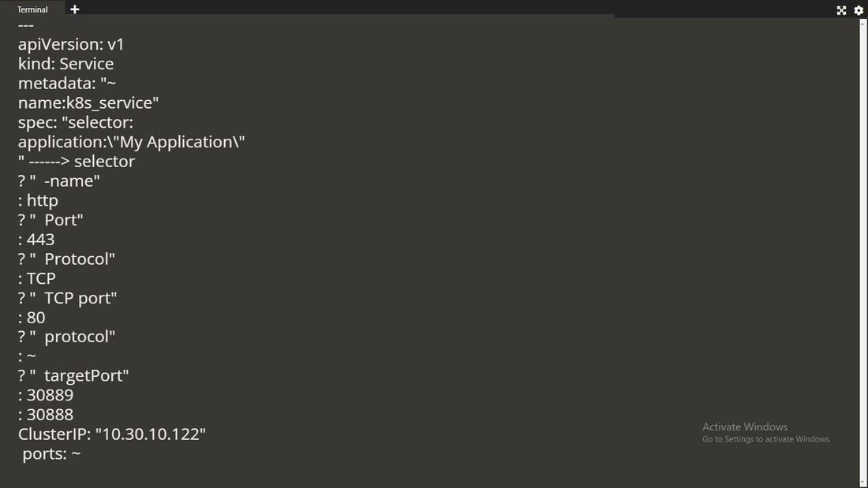Click the ': http' value line
Screen dimensions: 868x488
click(37, 200)
